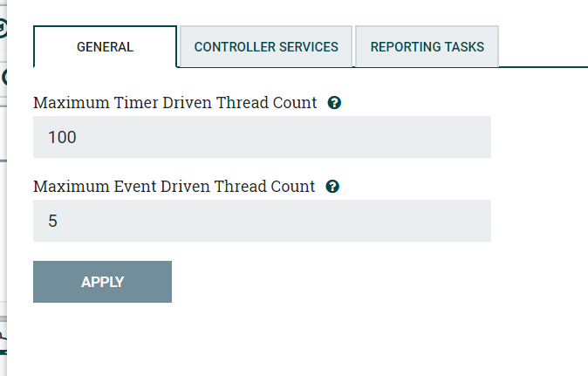Screen dimensions: 588x376
Task: Focus the Maximum Timer Driven Thread Count field
Action: tap(262, 137)
